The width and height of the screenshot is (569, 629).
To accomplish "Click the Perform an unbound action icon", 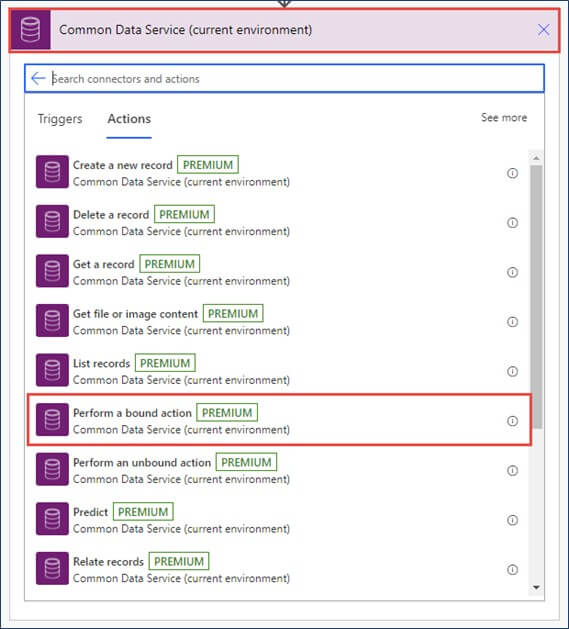I will (x=52, y=469).
